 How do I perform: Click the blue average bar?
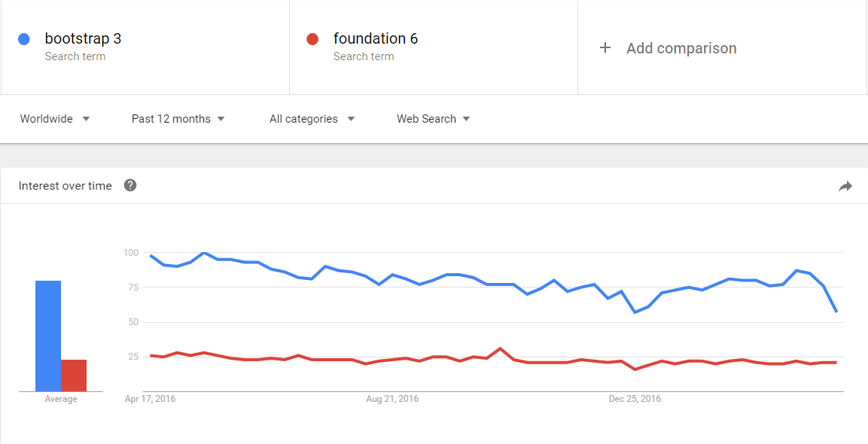48,336
